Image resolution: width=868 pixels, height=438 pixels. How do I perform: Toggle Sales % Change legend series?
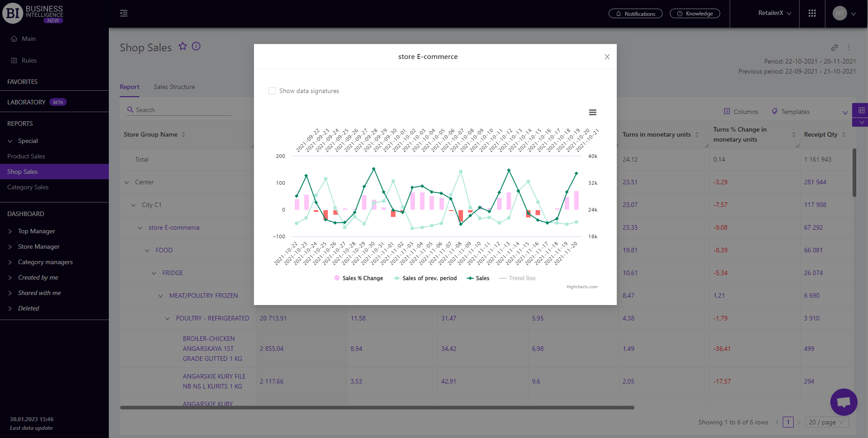point(359,278)
